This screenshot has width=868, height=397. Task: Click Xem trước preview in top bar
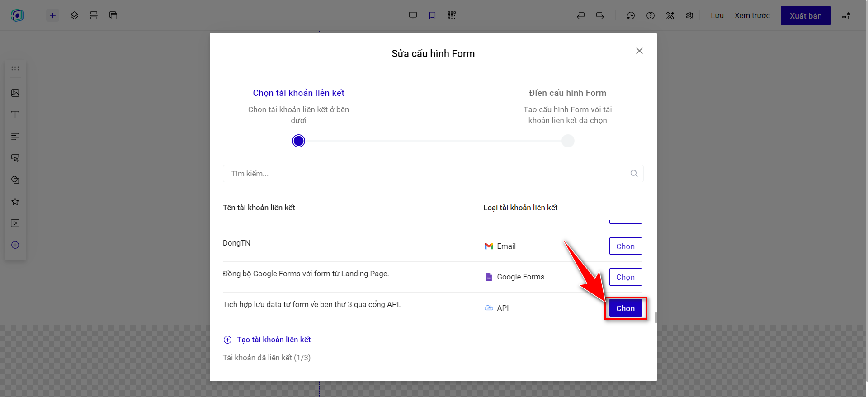point(752,15)
